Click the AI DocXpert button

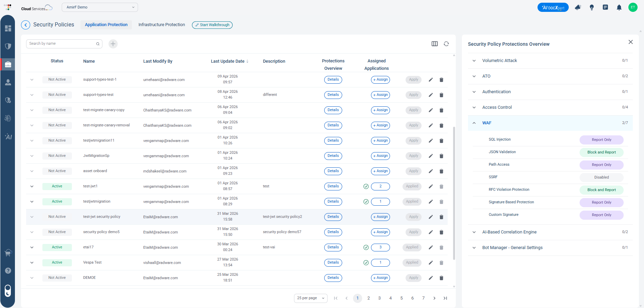click(x=553, y=7)
